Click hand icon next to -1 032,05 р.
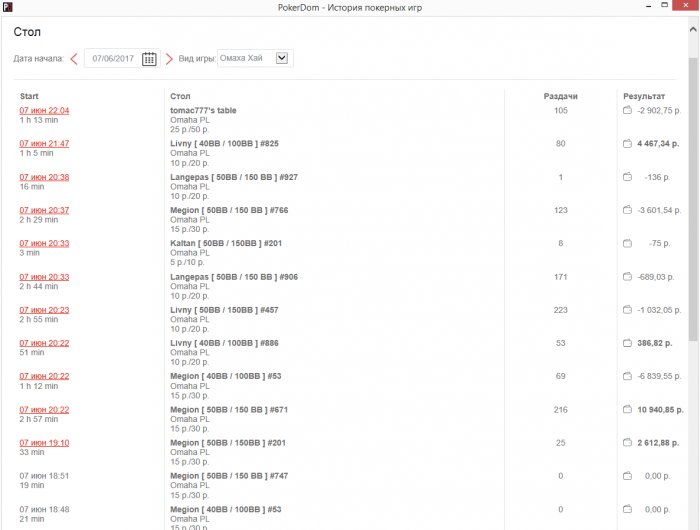This screenshot has height=530, width=700. [x=627, y=309]
